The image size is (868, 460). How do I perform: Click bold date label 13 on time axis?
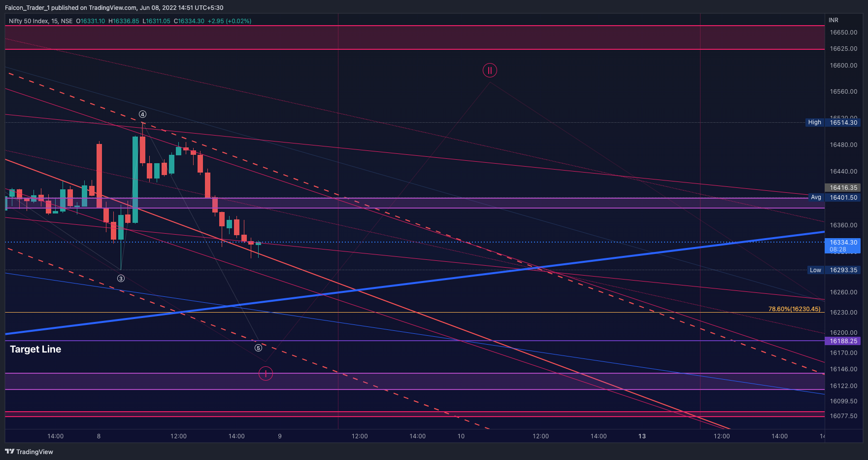point(642,436)
